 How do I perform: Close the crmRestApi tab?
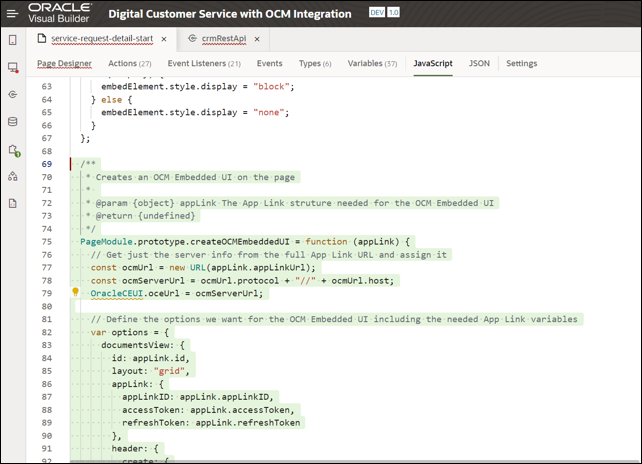[x=256, y=39]
